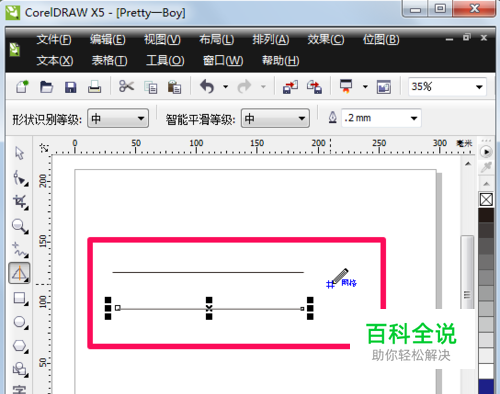This screenshot has width=500, height=394.
Task: Click the Open folder icon
Action: (x=46, y=87)
